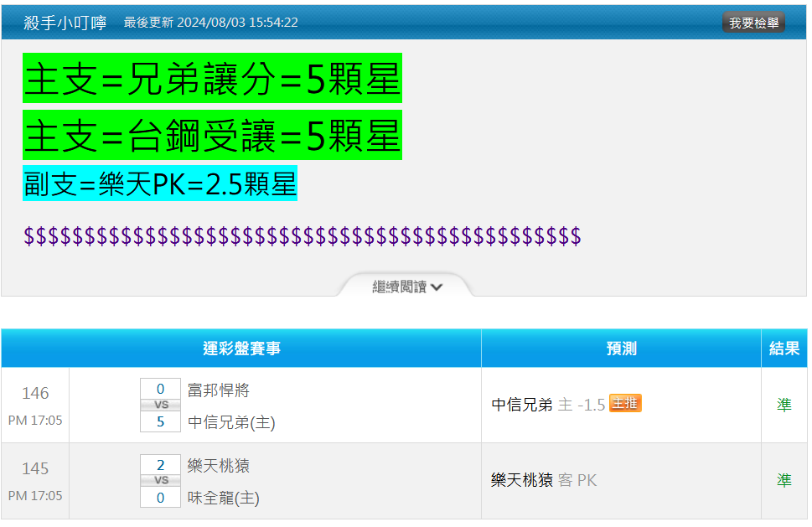
Task: Click score box 5 for 中信兄弟
Action: click(161, 422)
